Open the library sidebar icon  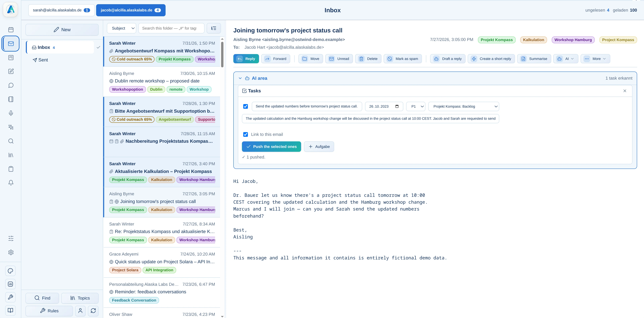11,155
